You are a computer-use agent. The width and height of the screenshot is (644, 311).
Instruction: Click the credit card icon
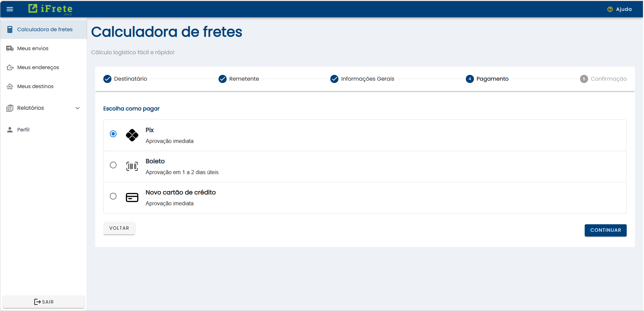tap(132, 197)
